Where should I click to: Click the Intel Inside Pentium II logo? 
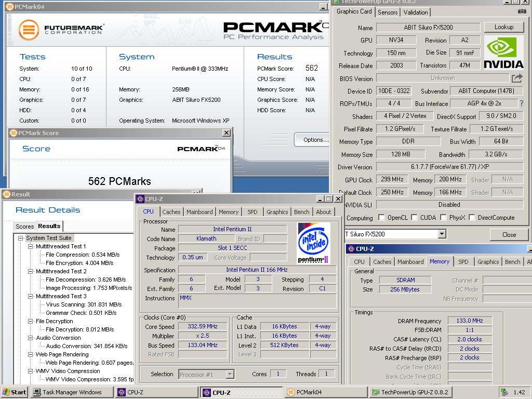click(x=313, y=243)
